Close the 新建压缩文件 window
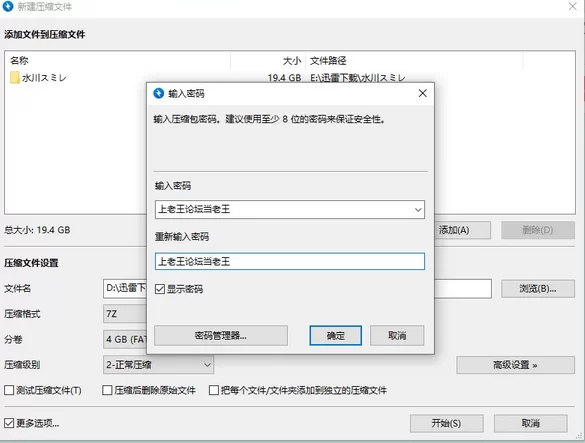Image resolution: width=585 pixels, height=443 pixels. (573, 6)
